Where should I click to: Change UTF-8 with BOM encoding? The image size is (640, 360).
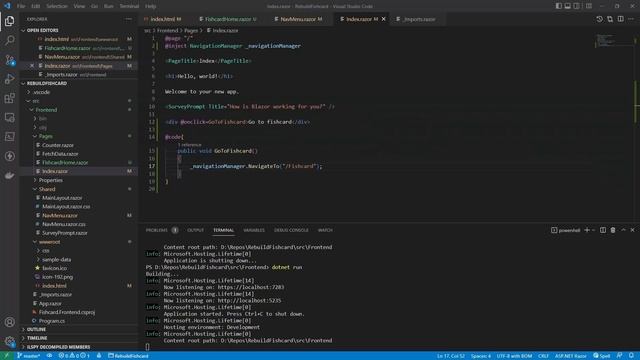[514, 356]
